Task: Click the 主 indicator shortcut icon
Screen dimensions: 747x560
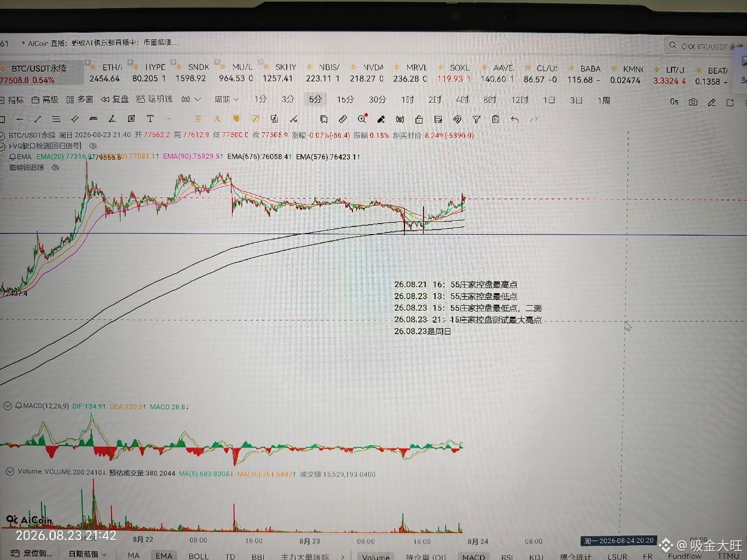Action: pyautogui.click(x=198, y=119)
